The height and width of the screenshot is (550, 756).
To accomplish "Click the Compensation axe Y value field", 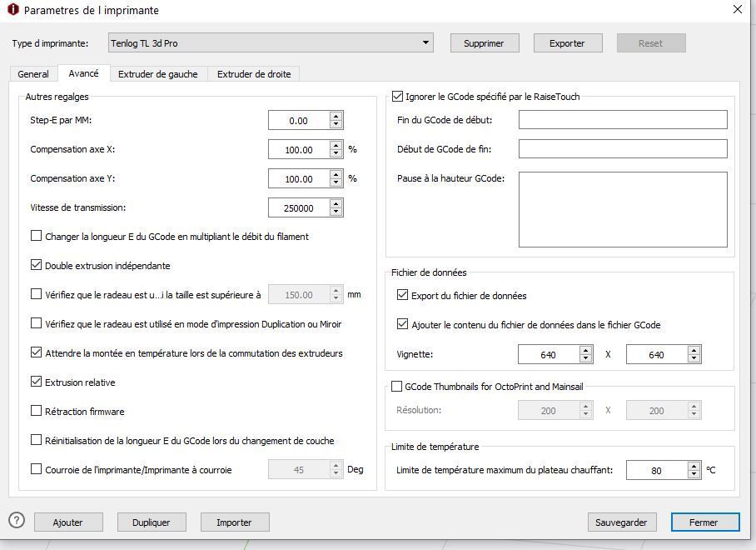I will point(299,178).
